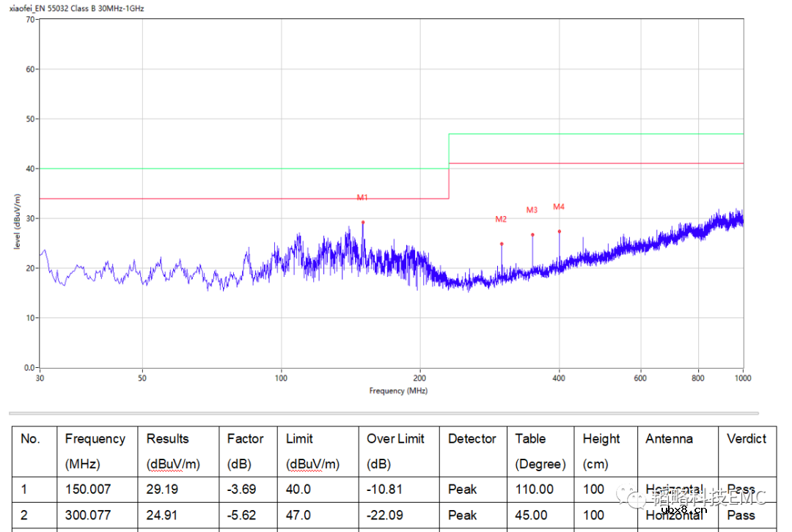Image resolution: width=792 pixels, height=532 pixels.
Task: Click the Factor column header
Action: tap(245, 439)
